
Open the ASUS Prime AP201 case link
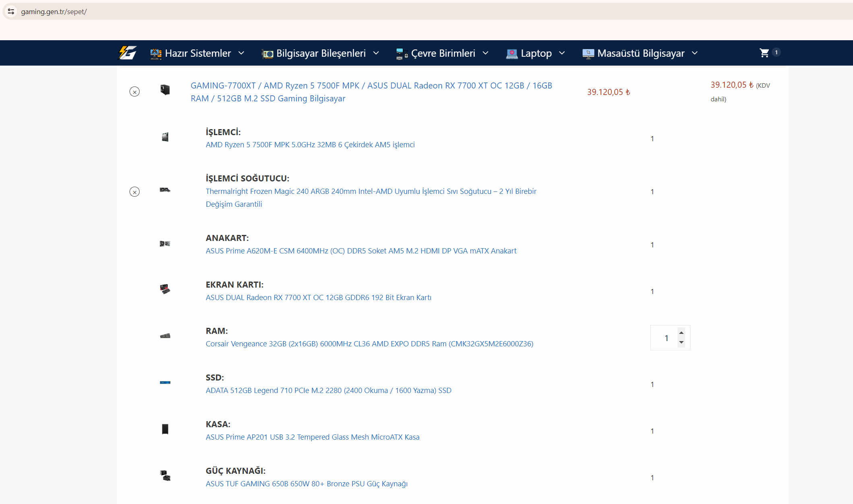tap(313, 437)
